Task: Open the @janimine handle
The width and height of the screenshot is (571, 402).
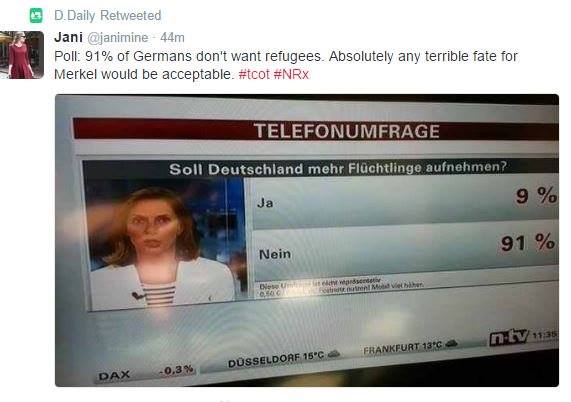Action: click(x=118, y=38)
